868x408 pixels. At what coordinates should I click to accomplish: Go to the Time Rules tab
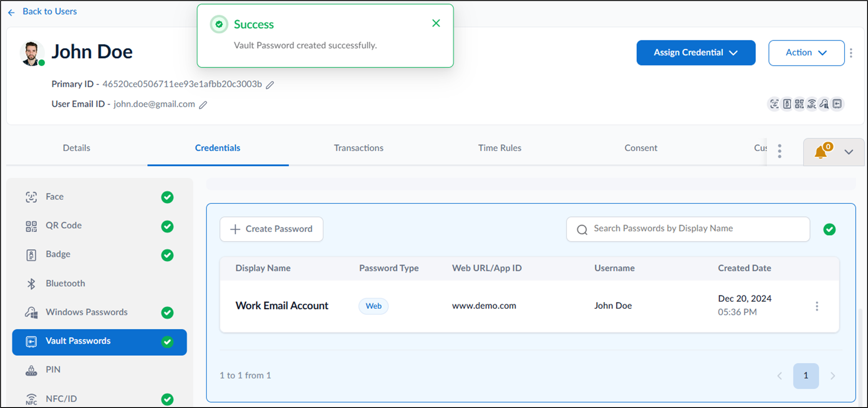point(500,148)
